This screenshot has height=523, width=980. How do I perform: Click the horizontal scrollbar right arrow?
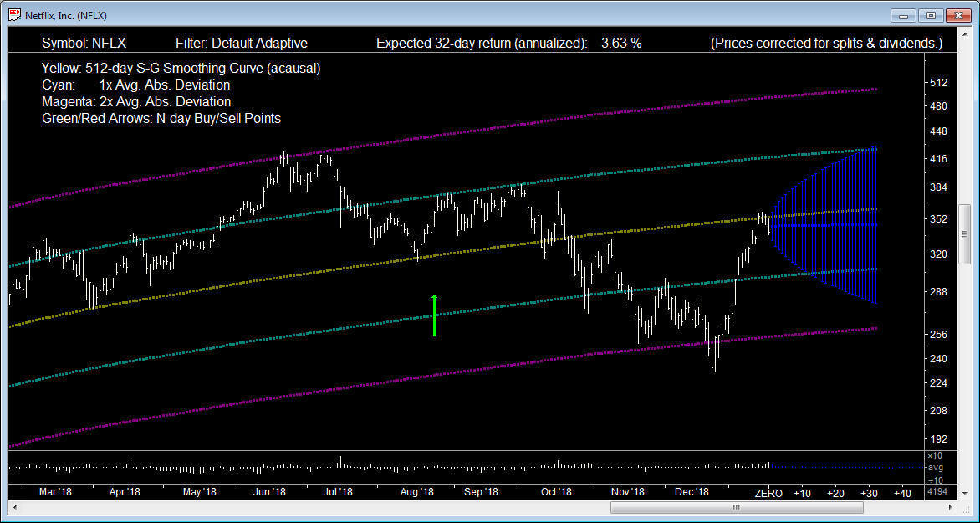coord(952,507)
